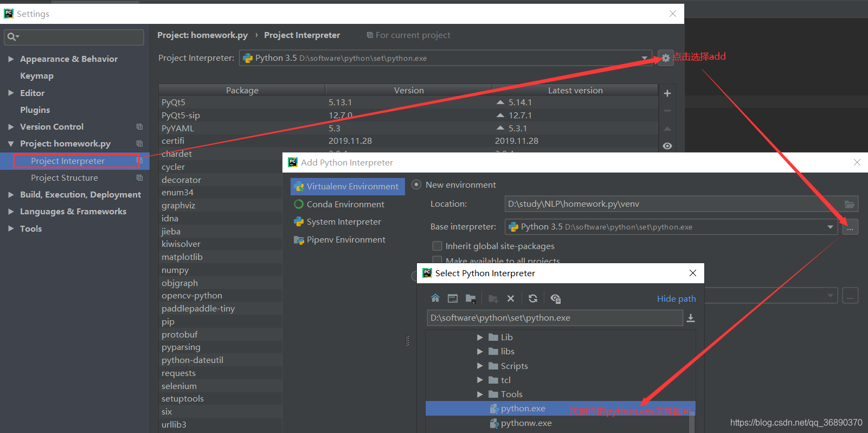The height and width of the screenshot is (433, 868).
Task: Select the New environment radio button
Action: click(416, 184)
